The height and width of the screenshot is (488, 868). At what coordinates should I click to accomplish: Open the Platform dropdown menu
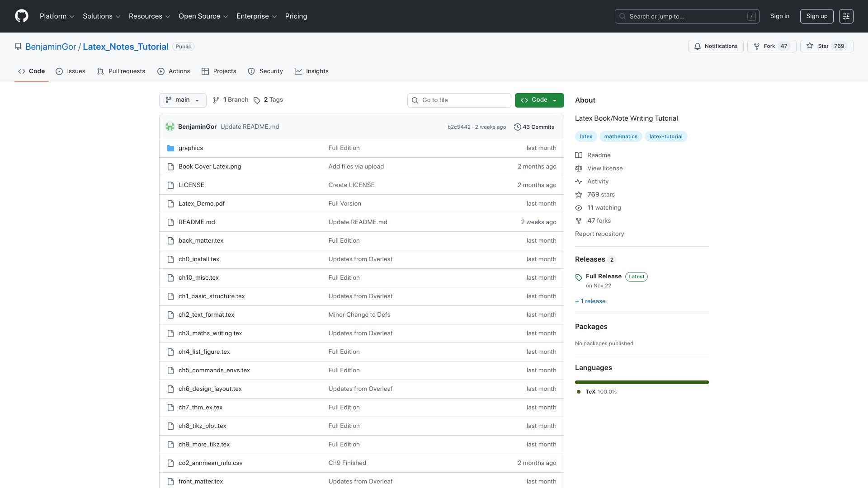pos(57,16)
